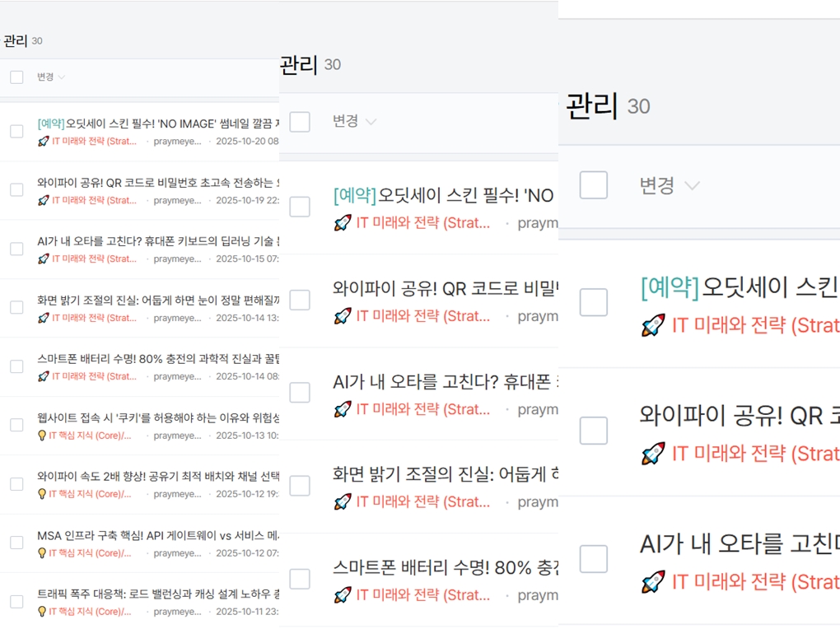This screenshot has height=629, width=840.
Task: Tick the checkbox on the row dated 2025-10-14 13:
Action: pyautogui.click(x=16, y=307)
